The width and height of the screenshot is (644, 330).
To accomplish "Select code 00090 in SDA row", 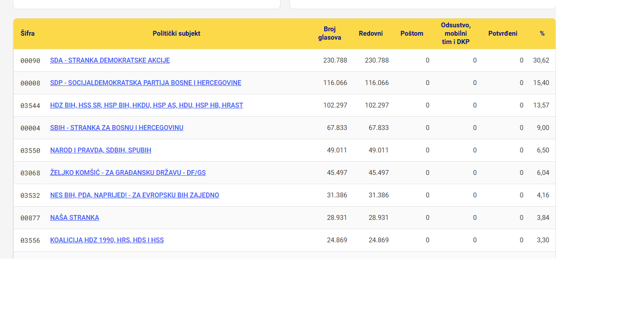I will tap(30, 60).
